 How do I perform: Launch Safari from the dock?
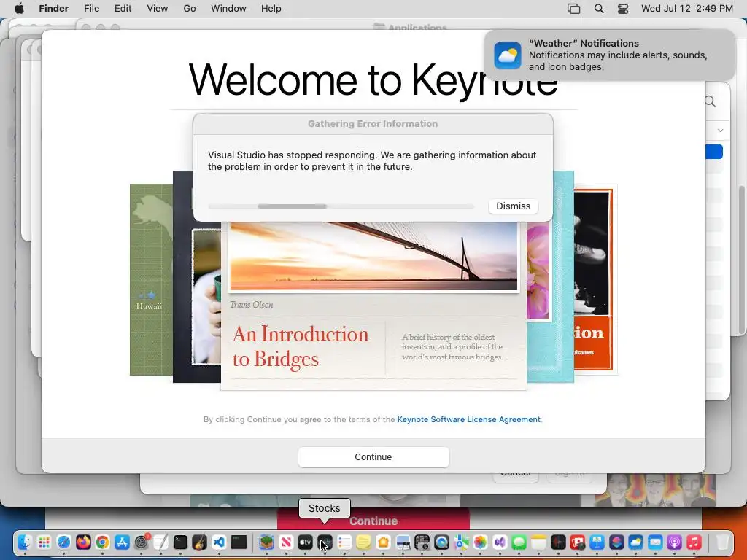point(63,542)
